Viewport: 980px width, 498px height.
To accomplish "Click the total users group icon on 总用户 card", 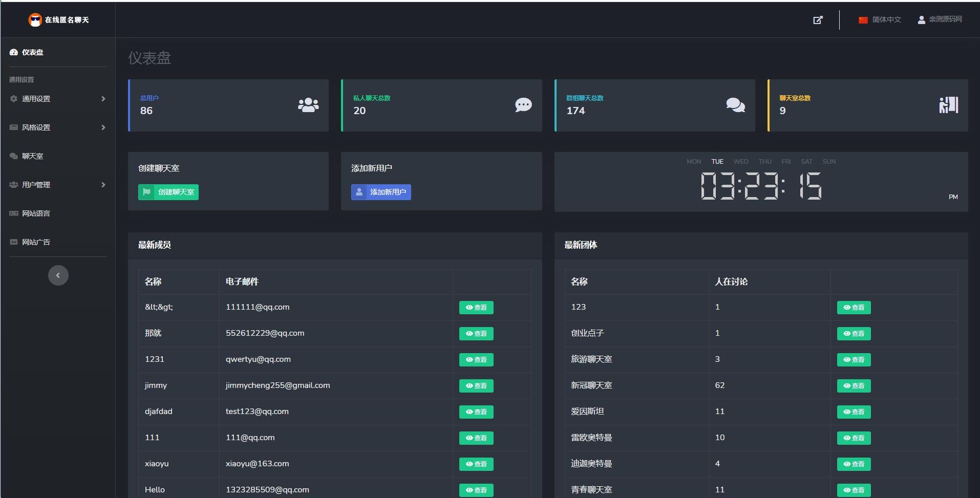I will click(x=307, y=105).
